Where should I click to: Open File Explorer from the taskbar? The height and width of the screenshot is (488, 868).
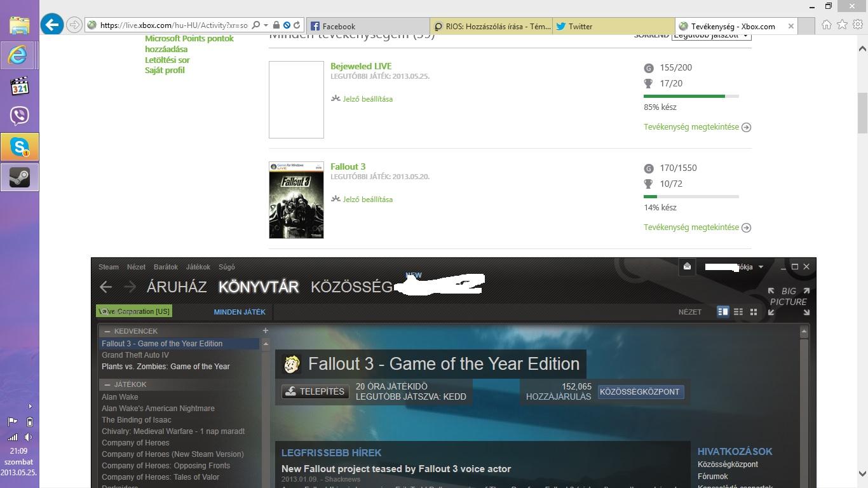[x=20, y=24]
